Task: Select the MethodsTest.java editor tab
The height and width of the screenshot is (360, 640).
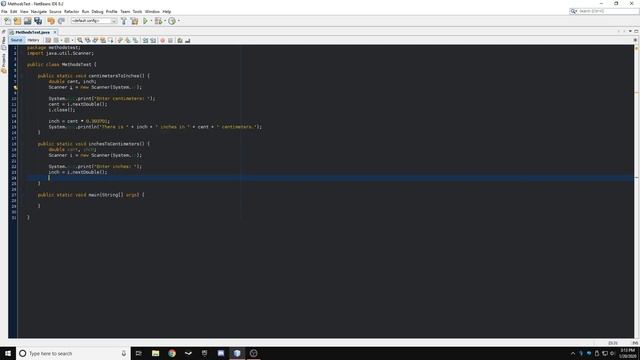Action: point(32,32)
